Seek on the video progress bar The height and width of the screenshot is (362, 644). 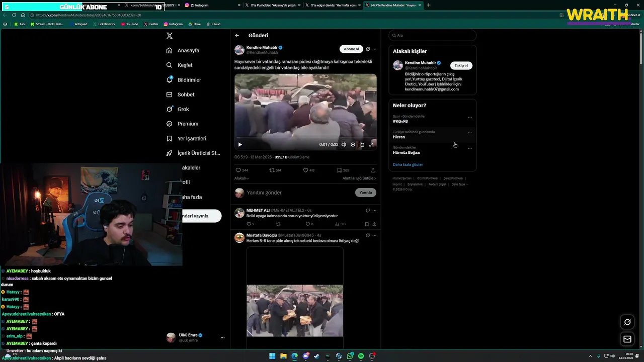pyautogui.click(x=305, y=137)
